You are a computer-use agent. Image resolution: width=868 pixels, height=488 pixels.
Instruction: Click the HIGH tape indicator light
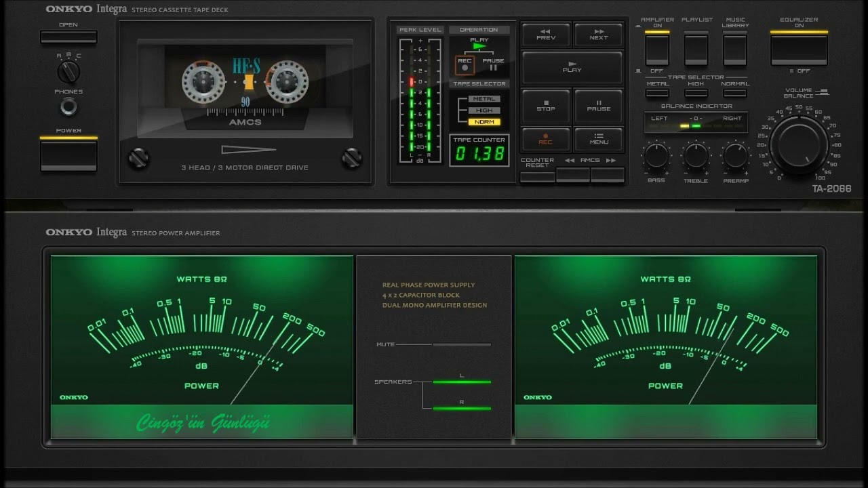(484, 110)
